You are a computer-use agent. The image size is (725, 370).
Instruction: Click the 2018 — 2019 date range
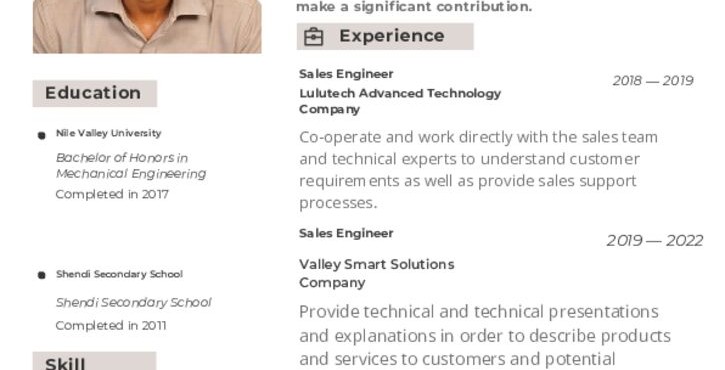coord(653,80)
